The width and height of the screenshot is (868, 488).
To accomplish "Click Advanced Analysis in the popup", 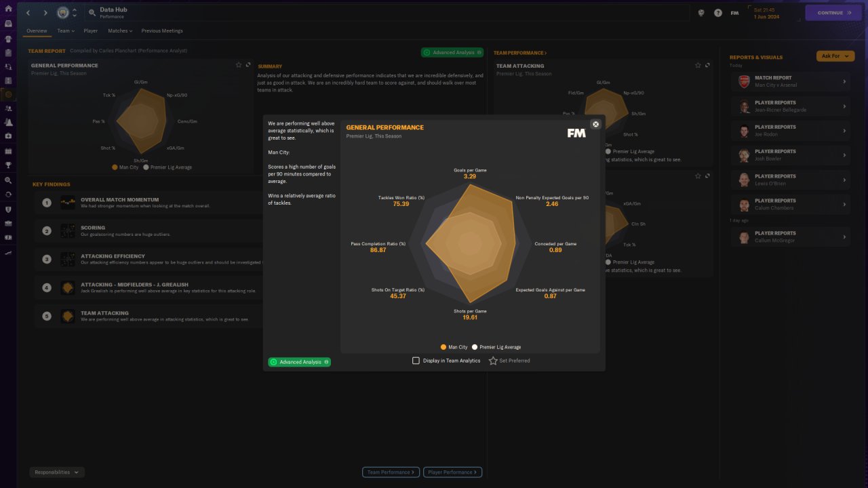I will pyautogui.click(x=300, y=362).
